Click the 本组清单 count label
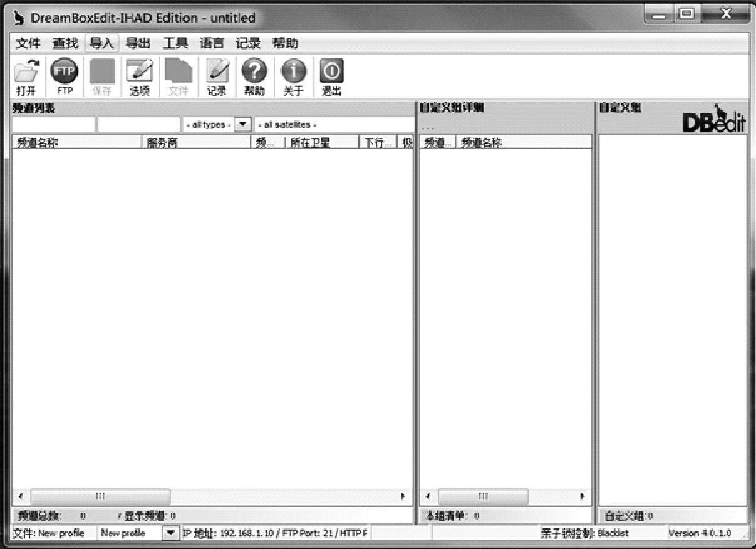 coord(452,516)
